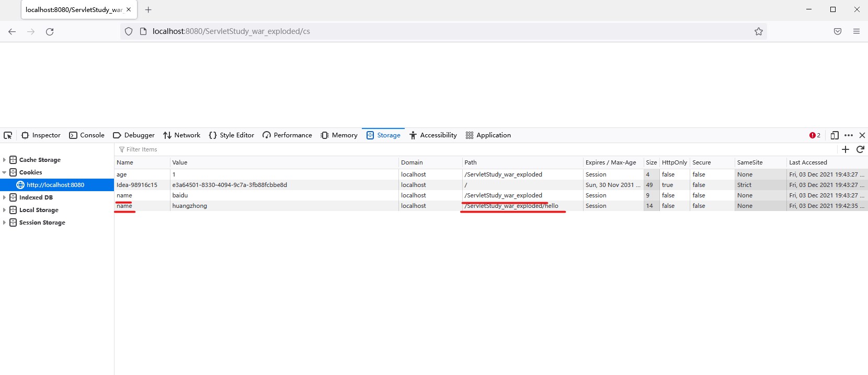The image size is (868, 375).
Task: Sort cookies by Value column header
Action: tap(284, 162)
